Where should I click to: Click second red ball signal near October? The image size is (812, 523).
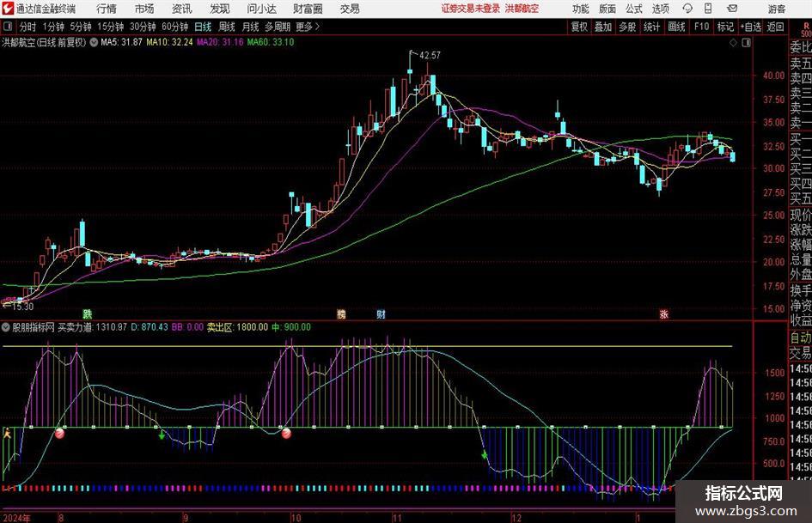[x=286, y=434]
